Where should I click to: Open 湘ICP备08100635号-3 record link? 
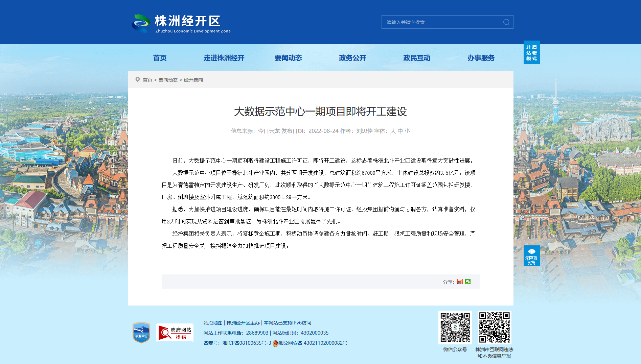click(247, 343)
